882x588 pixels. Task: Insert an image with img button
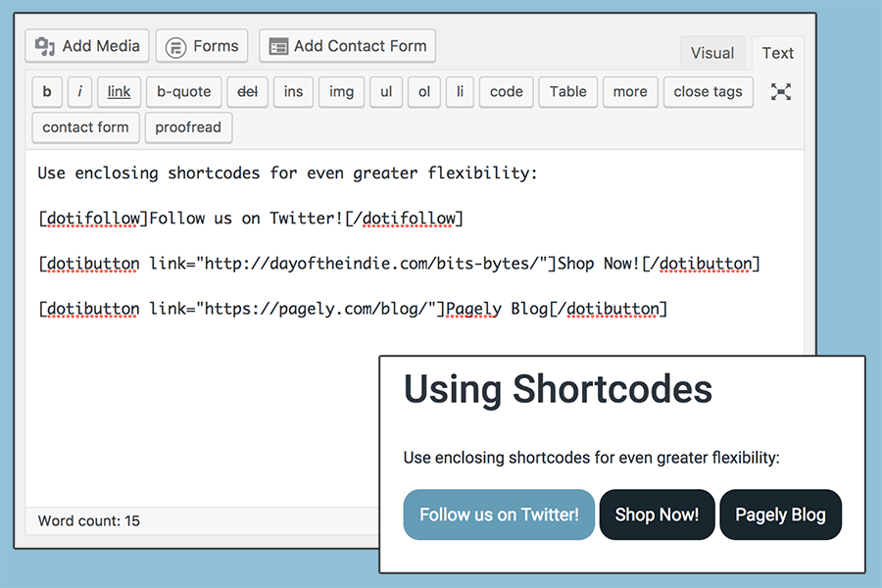341,91
